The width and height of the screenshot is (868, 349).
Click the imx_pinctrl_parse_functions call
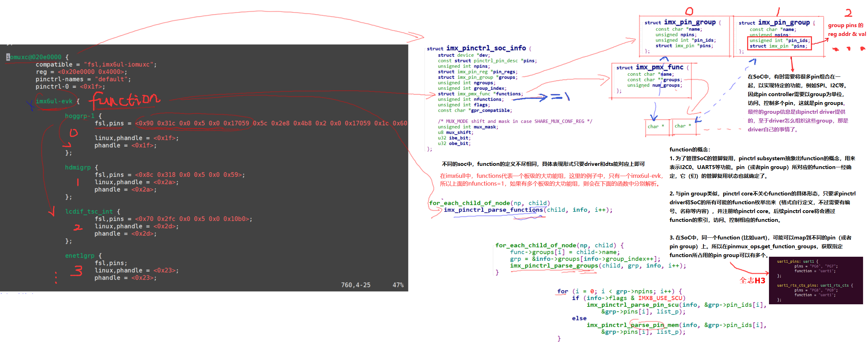pyautogui.click(x=493, y=210)
